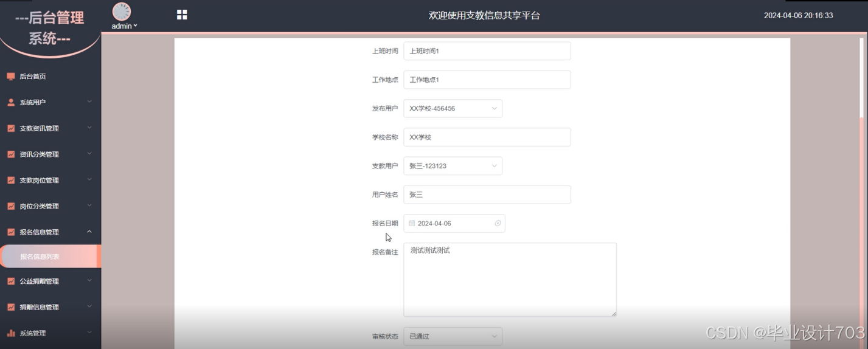This screenshot has height=349, width=868.
Task: Expand 公益捐赠管理 using its chevron arrow
Action: point(89,281)
